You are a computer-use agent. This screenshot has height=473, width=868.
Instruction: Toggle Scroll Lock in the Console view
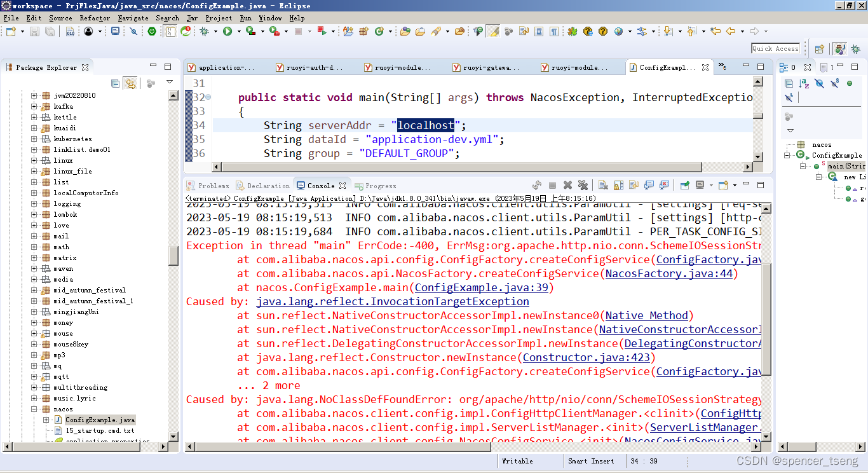pyautogui.click(x=618, y=185)
